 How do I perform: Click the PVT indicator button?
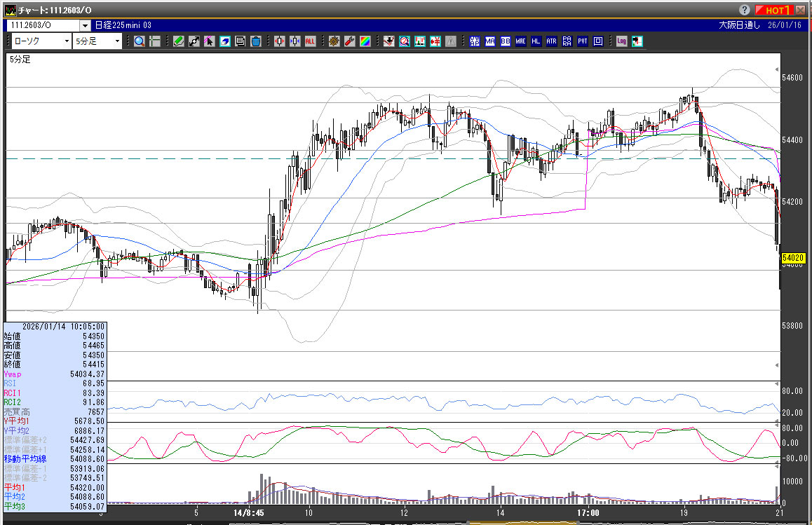pos(583,41)
